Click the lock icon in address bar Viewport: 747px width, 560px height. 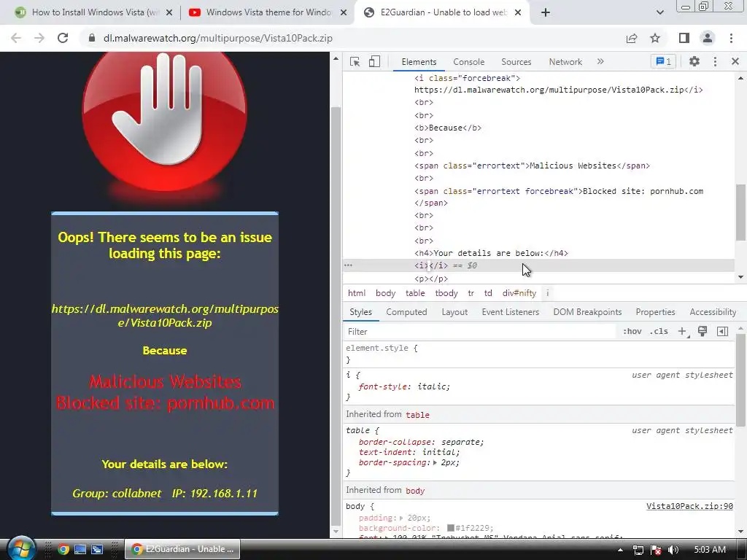pyautogui.click(x=92, y=38)
